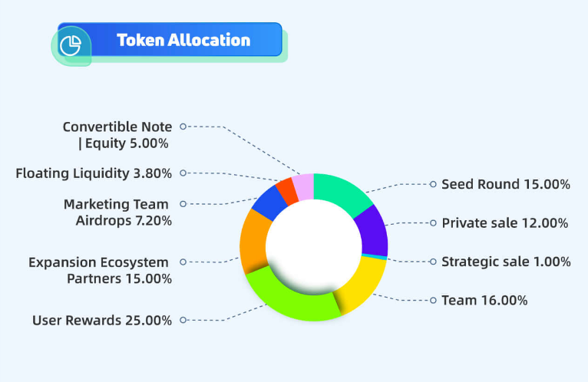Select the Strategic sale 1.00% label

pyautogui.click(x=506, y=262)
